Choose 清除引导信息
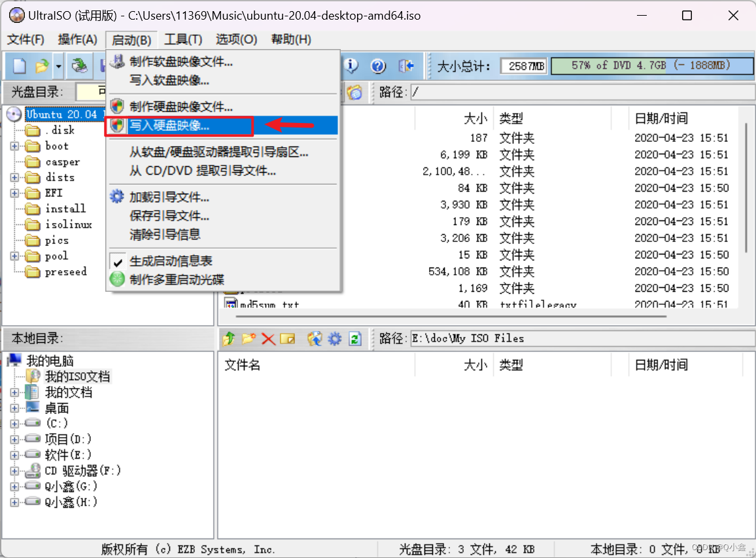Image resolution: width=756 pixels, height=558 pixels. [223, 234]
